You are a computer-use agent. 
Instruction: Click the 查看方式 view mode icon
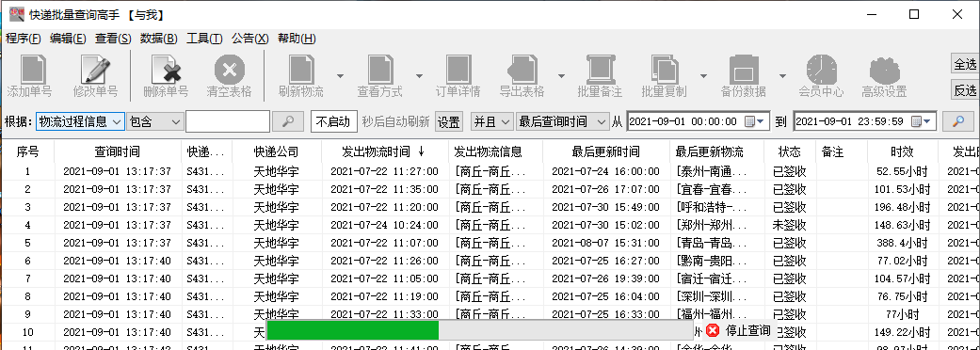(x=380, y=70)
